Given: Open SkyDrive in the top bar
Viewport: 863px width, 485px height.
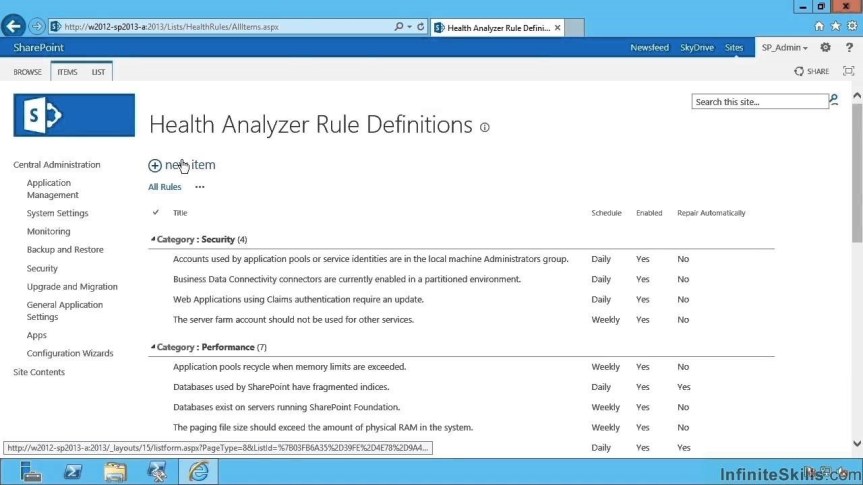Looking at the screenshot, I should (x=697, y=47).
